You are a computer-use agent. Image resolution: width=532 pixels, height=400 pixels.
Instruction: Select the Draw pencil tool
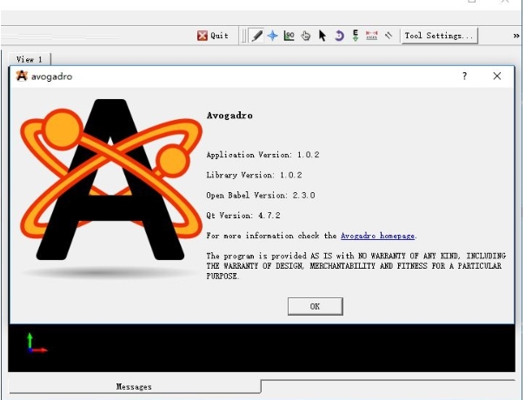(x=256, y=36)
